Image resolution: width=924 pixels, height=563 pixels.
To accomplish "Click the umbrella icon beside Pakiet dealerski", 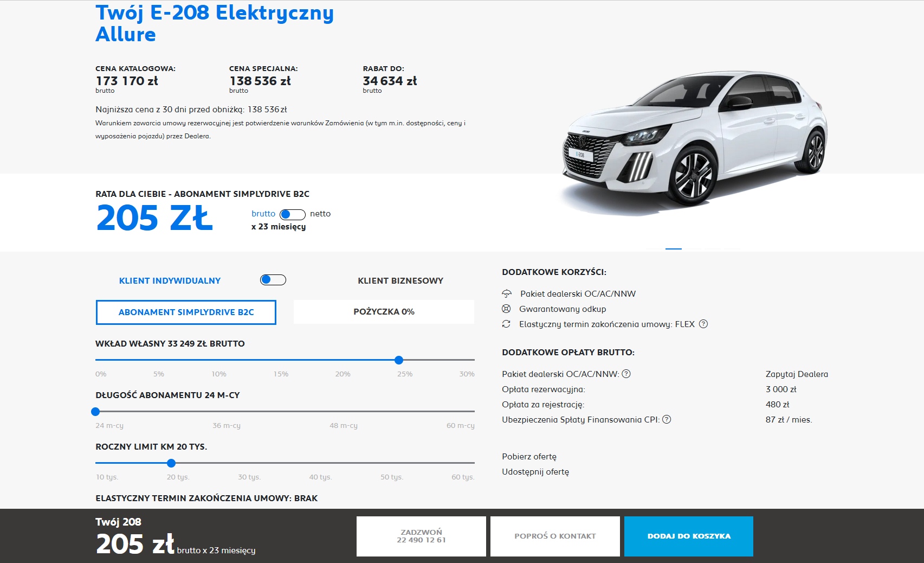I will [x=507, y=294].
